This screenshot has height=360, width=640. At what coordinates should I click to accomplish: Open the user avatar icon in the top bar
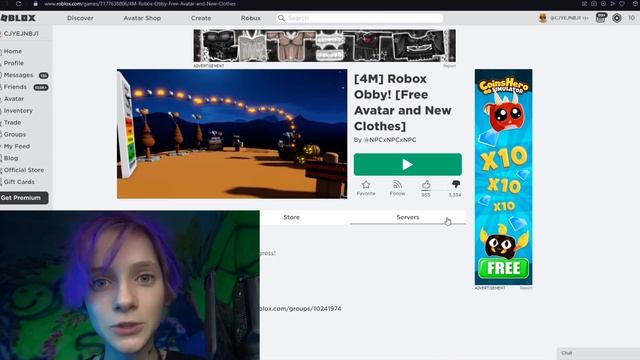click(542, 18)
